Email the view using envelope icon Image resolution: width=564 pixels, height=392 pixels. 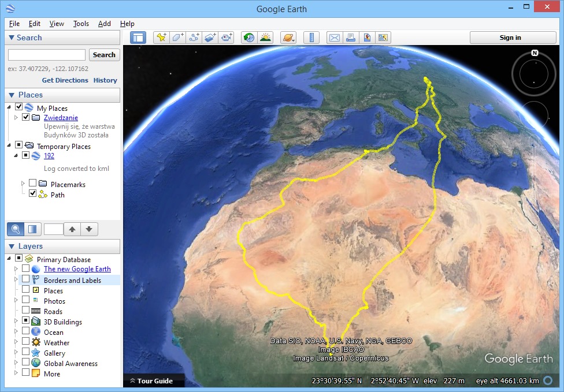(x=335, y=38)
